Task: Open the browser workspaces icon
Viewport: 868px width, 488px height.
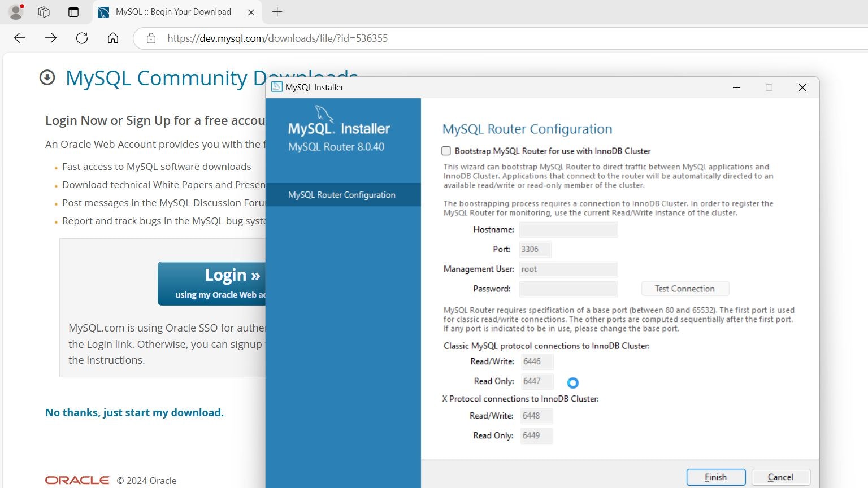Action: pos(44,11)
